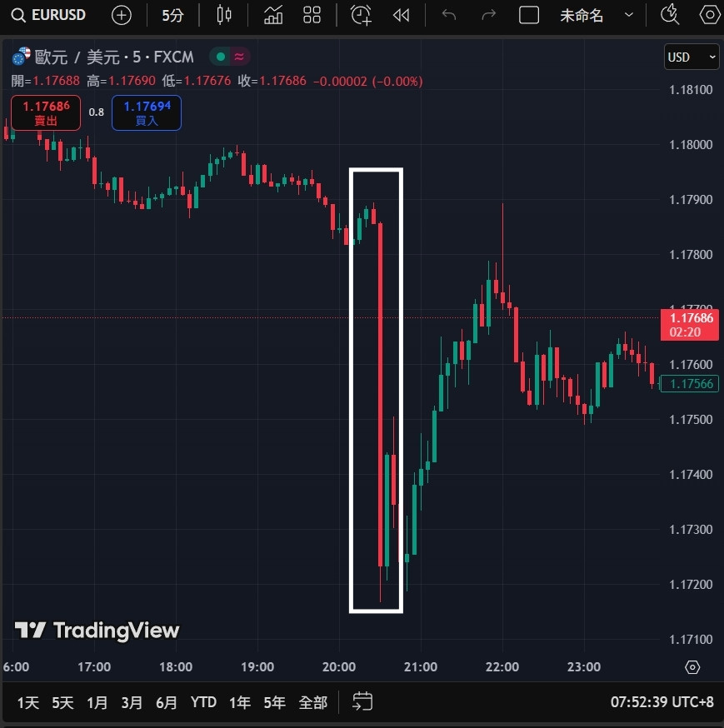Click the 歐元 / 美元 symbol title

pyautogui.click(x=114, y=57)
